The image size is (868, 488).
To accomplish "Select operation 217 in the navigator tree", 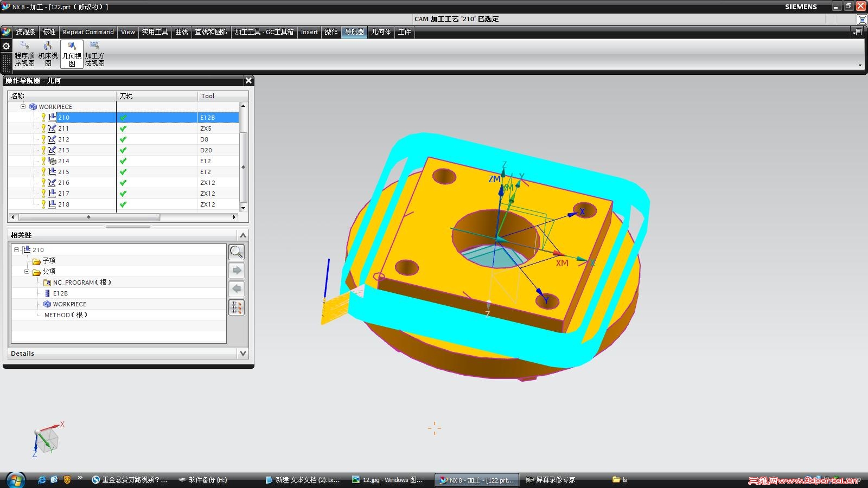I will pos(63,194).
